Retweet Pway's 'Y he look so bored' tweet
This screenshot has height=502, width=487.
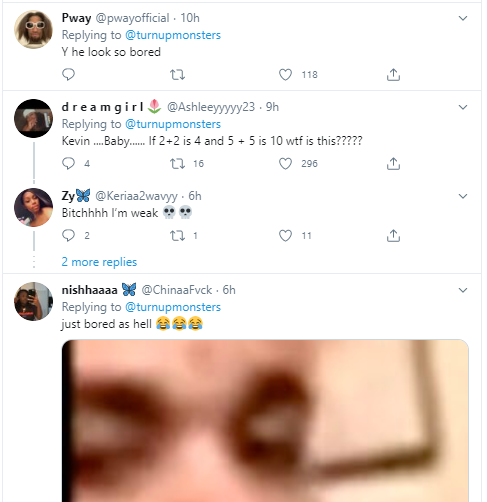pyautogui.click(x=177, y=75)
